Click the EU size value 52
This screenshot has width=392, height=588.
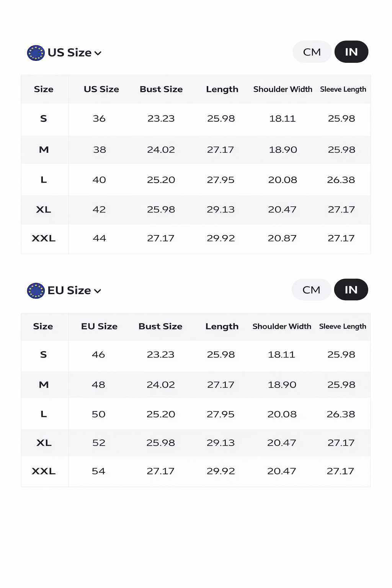(99, 443)
